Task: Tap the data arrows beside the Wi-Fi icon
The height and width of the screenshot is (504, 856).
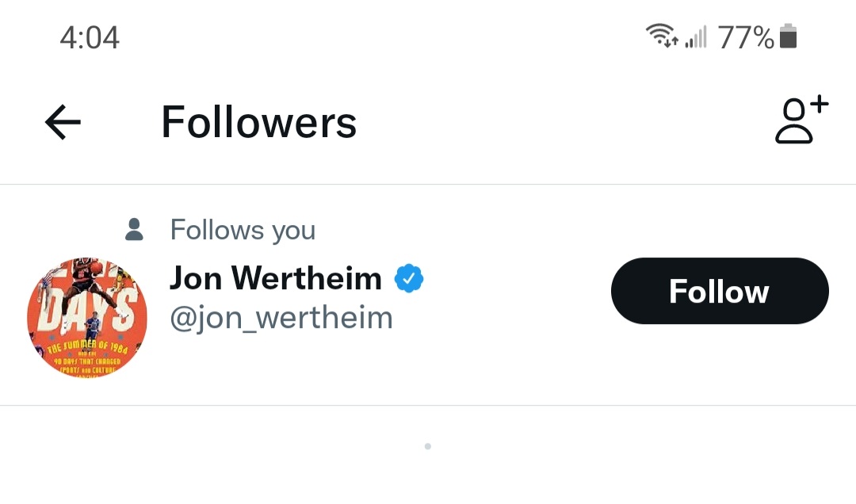Action: [671, 41]
